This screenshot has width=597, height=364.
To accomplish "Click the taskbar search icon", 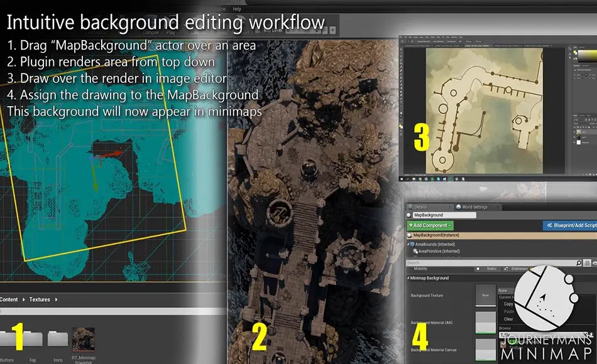I will [408, 179].
